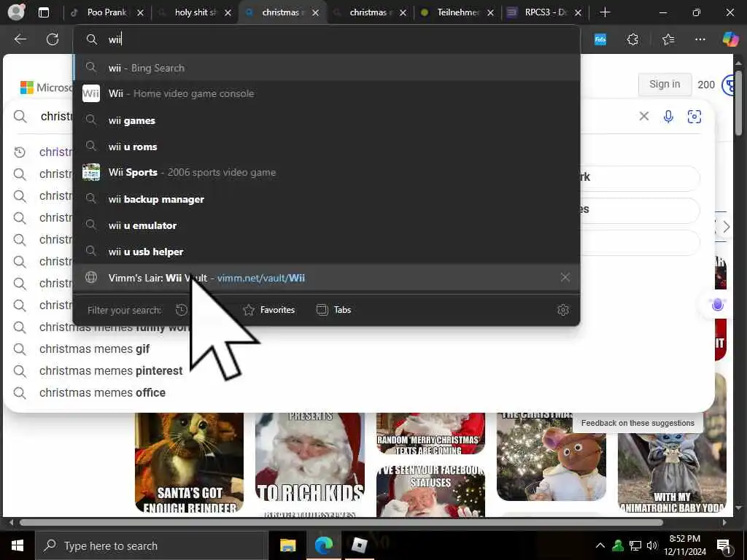The image size is (747, 560).
Task: Choose the 'wii u roms' suggestion
Action: pos(327,147)
